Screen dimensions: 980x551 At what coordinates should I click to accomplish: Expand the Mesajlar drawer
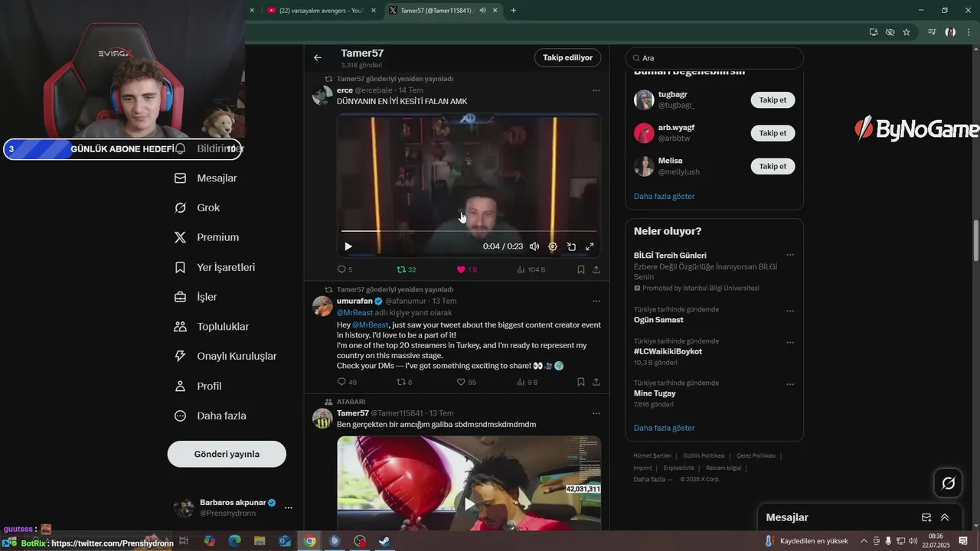(945, 517)
